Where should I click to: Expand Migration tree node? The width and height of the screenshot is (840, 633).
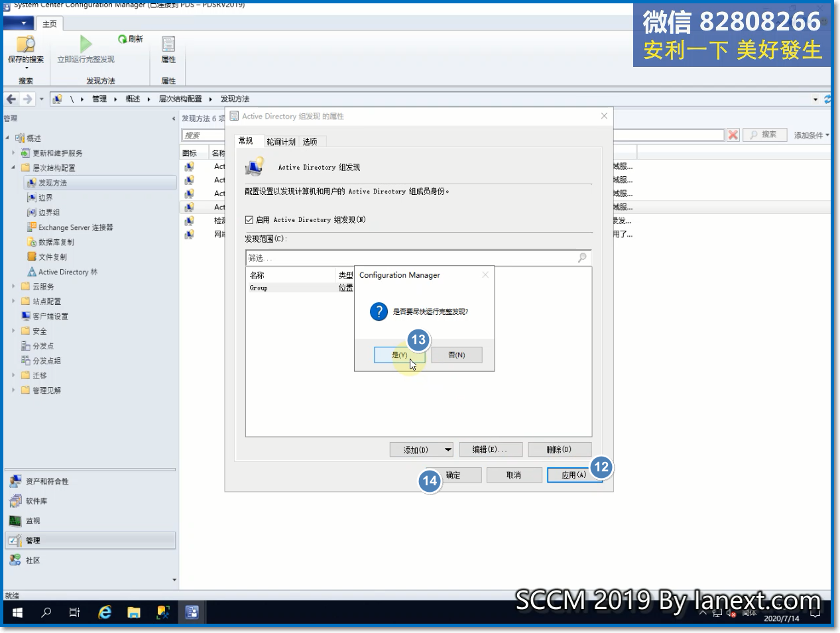(13, 375)
